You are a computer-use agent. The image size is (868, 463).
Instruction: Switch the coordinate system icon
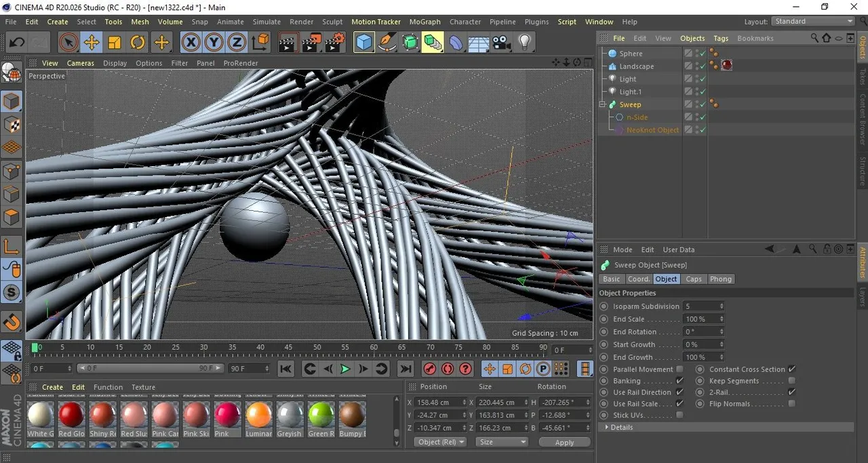[x=260, y=43]
